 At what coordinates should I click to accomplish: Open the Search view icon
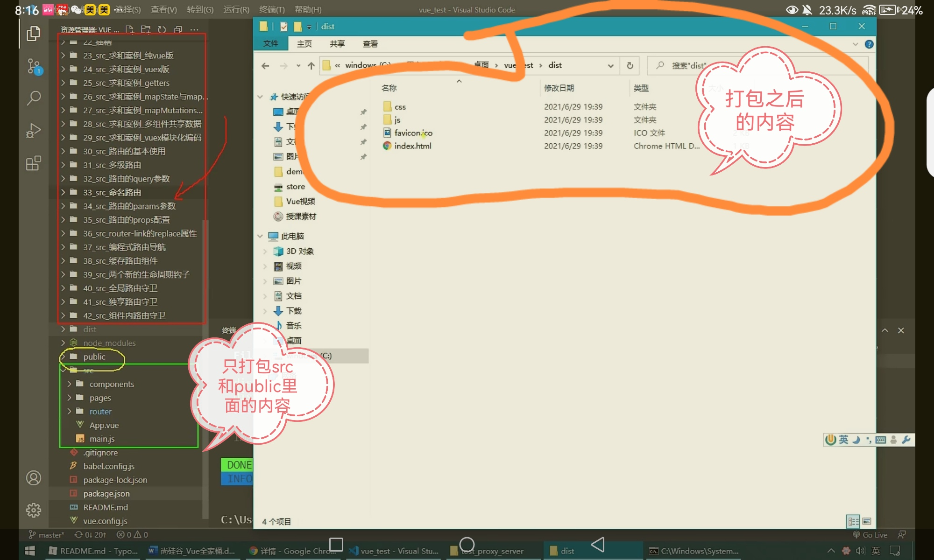point(33,98)
